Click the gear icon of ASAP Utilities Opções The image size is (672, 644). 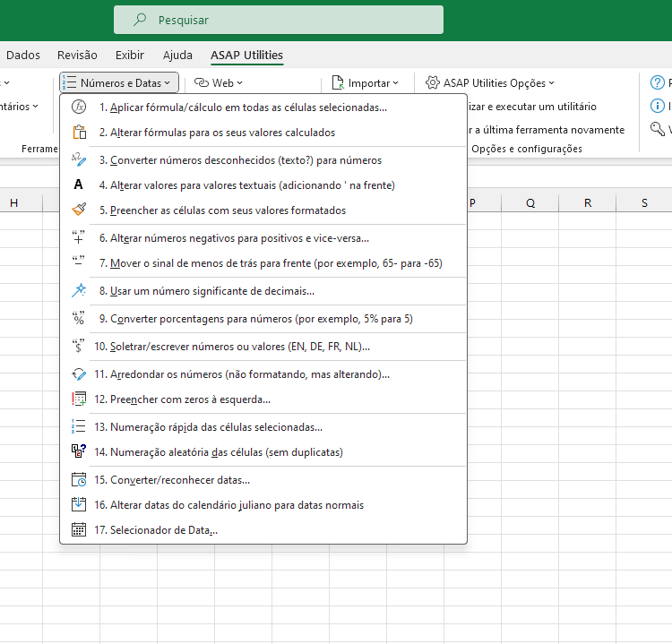[433, 82]
